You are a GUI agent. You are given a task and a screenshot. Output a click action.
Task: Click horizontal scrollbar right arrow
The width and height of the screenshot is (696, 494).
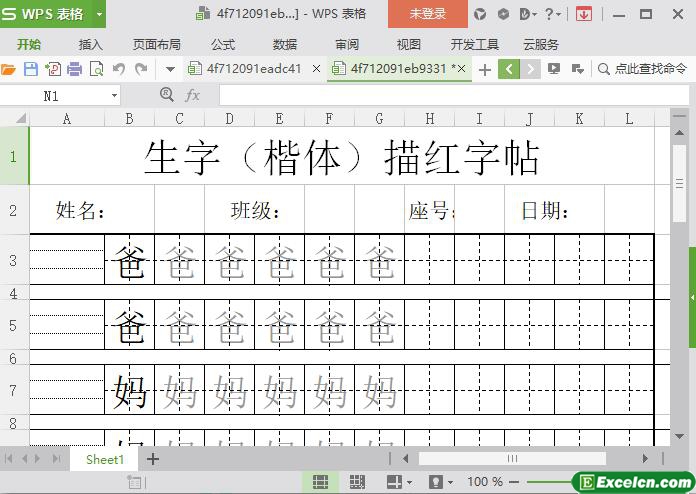point(645,458)
